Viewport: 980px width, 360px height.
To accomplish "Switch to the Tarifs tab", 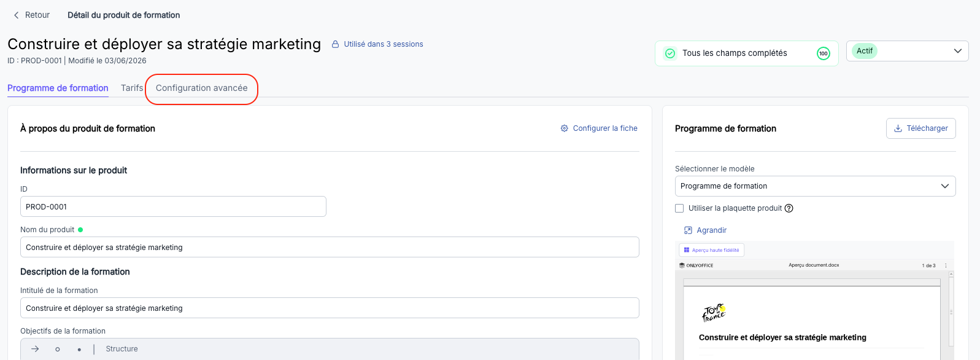I will 132,88.
